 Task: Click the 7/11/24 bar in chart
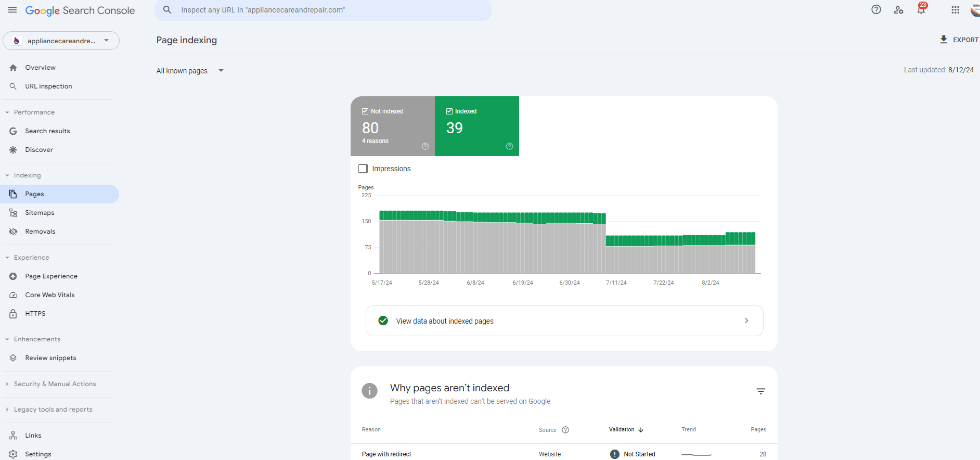pos(616,255)
